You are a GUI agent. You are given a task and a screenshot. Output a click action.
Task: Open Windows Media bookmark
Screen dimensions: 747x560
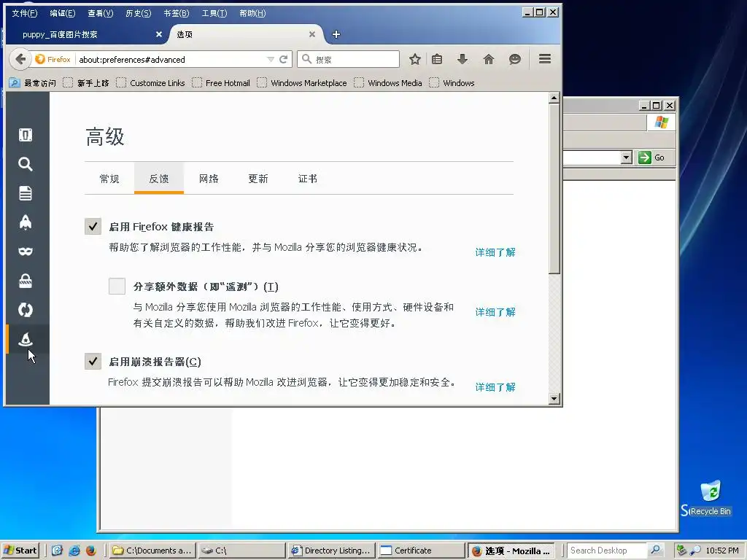point(388,83)
